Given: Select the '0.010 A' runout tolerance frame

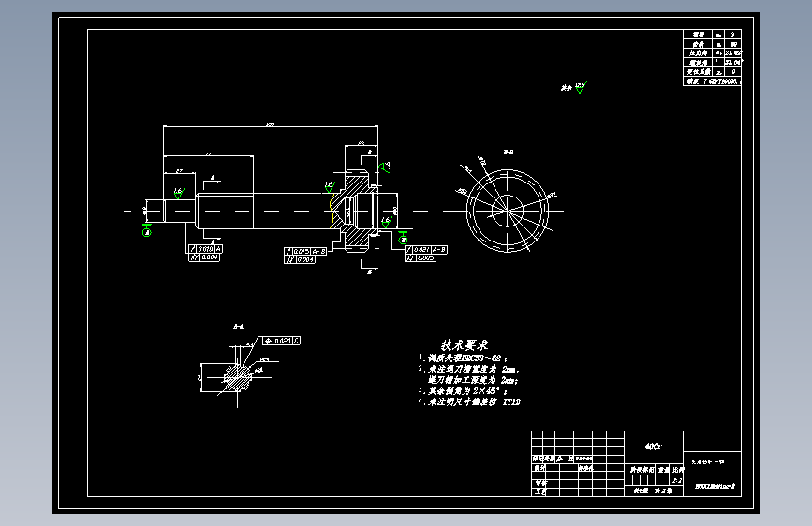Looking at the screenshot, I should [206, 249].
